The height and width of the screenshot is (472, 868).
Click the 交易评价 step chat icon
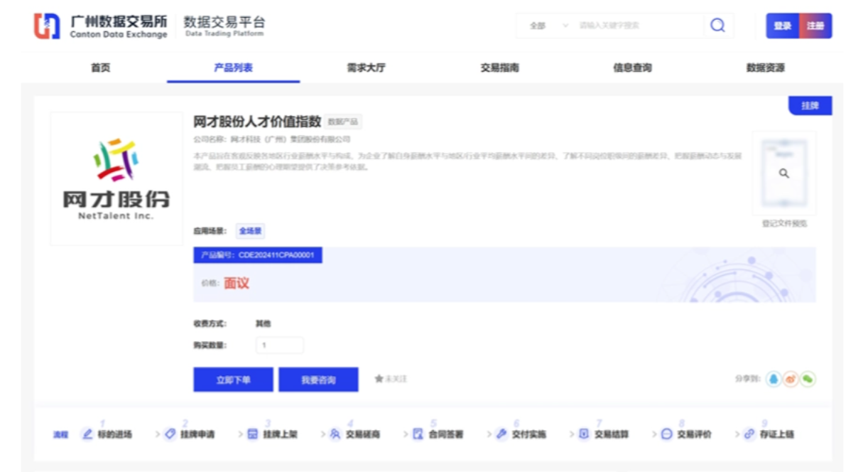(x=666, y=434)
